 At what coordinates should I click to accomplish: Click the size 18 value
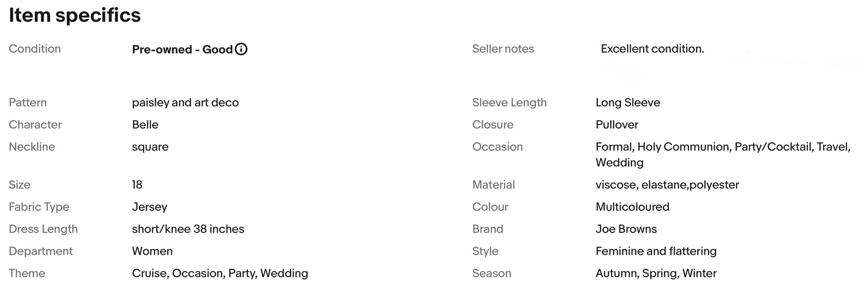[137, 185]
